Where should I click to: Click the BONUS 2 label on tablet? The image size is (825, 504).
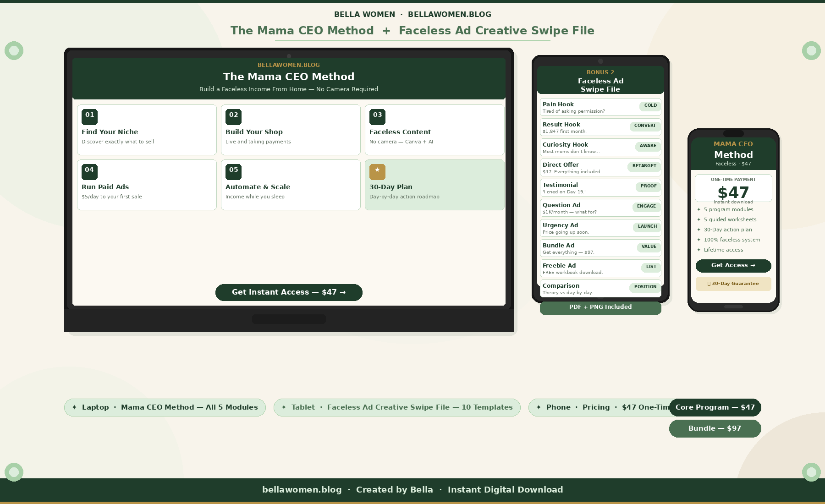pos(600,72)
